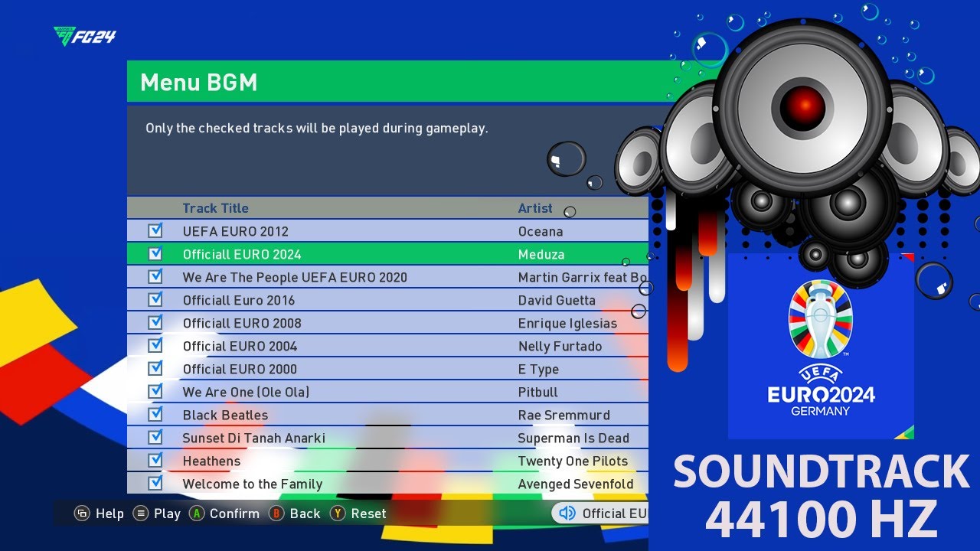Click the artist name Nelly Furtado
Image resolution: width=980 pixels, height=551 pixels.
560,346
